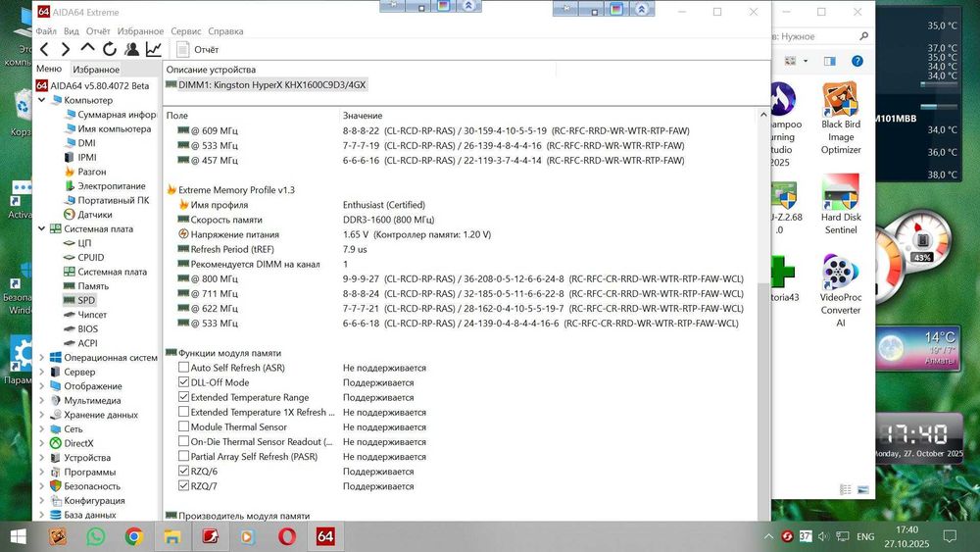Open the user icon in AIDA64 toolbar
Image resolution: width=980 pixels, height=552 pixels.
point(132,49)
